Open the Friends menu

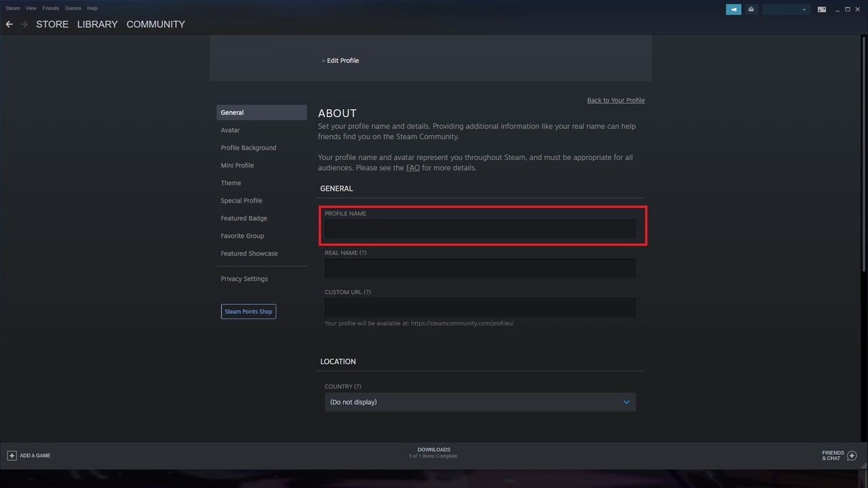51,8
